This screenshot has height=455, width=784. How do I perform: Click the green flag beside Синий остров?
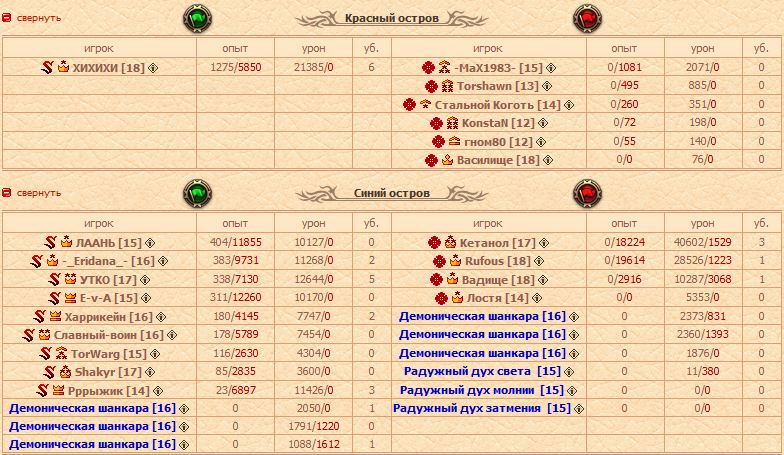[198, 194]
